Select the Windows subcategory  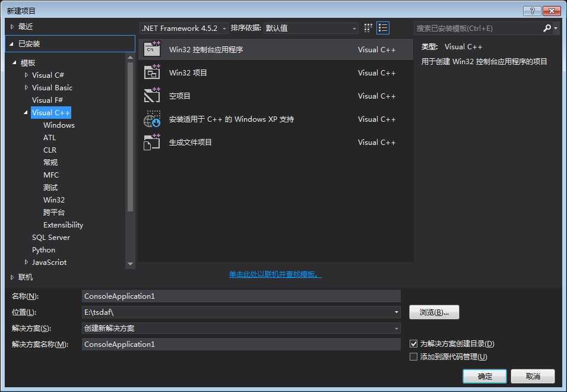59,125
